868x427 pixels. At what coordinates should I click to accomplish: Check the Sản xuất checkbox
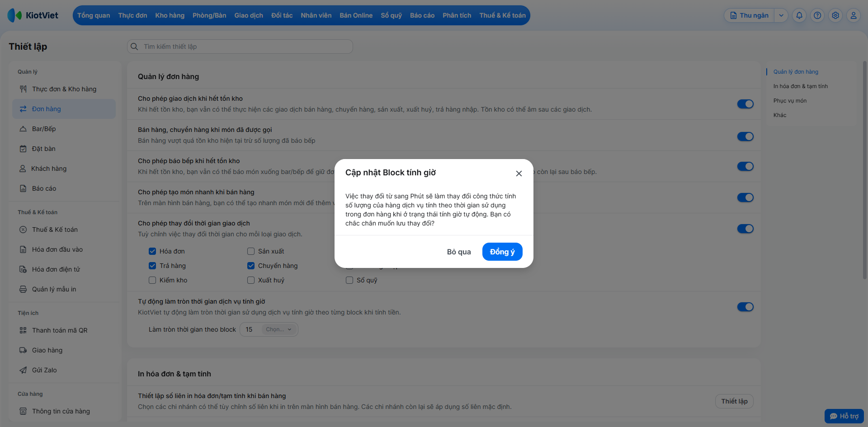(x=251, y=251)
